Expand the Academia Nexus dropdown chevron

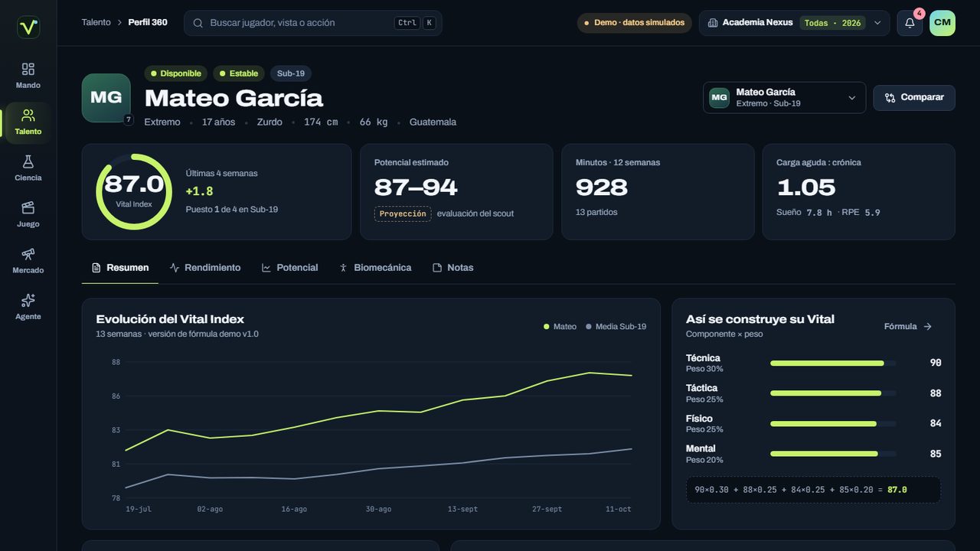tap(877, 23)
